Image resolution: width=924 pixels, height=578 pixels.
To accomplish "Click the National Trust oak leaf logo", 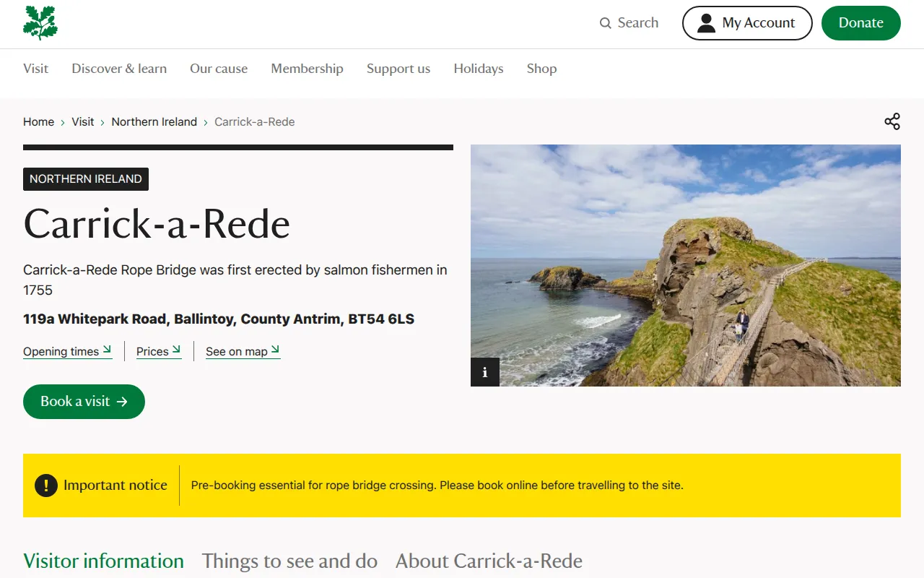I will pyautogui.click(x=40, y=22).
